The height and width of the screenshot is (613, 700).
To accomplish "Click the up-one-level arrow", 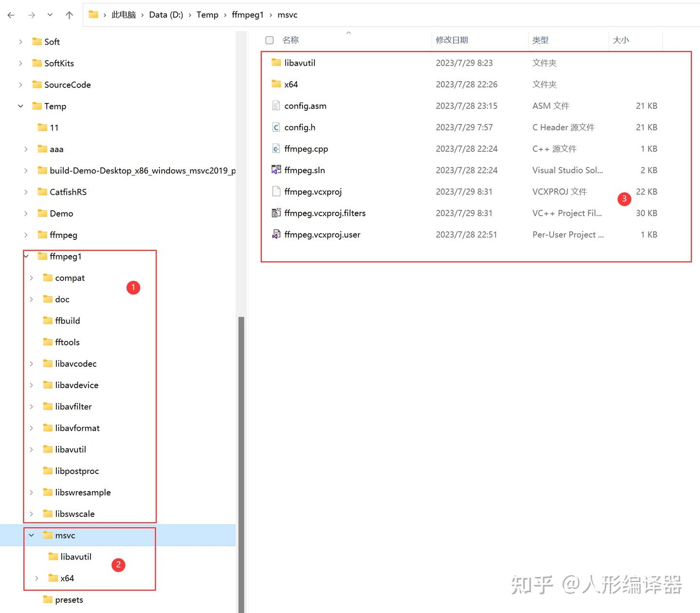I will [x=70, y=15].
